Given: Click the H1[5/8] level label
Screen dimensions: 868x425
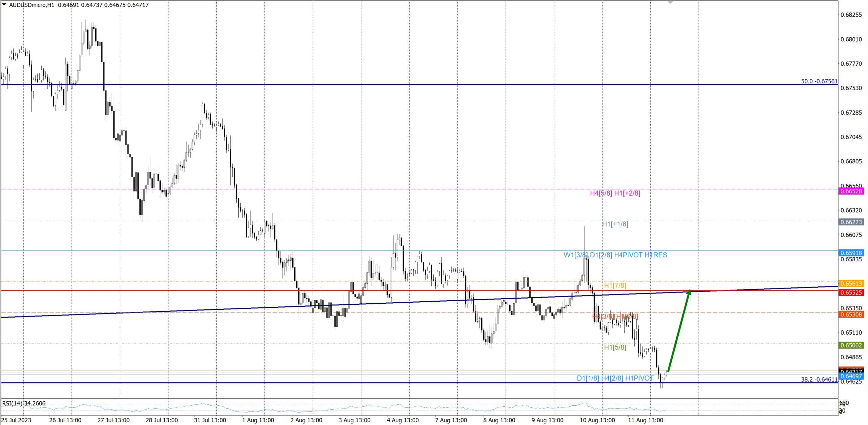Looking at the screenshot, I should 615,347.
